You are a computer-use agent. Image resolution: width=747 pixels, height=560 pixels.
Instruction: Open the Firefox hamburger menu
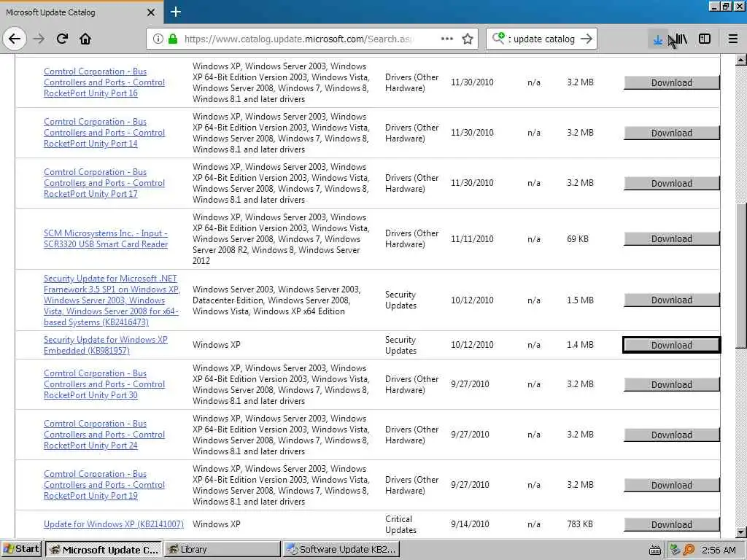(x=732, y=39)
